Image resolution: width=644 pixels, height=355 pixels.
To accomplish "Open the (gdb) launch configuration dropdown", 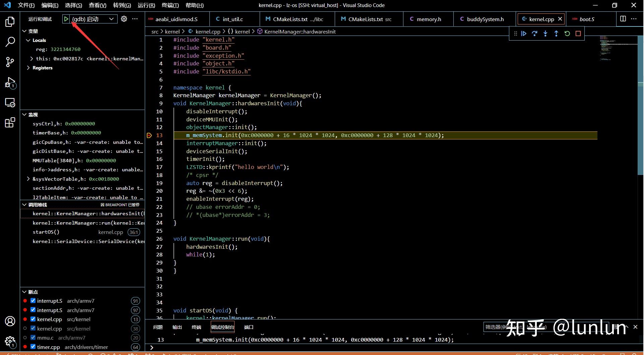I will coord(94,19).
